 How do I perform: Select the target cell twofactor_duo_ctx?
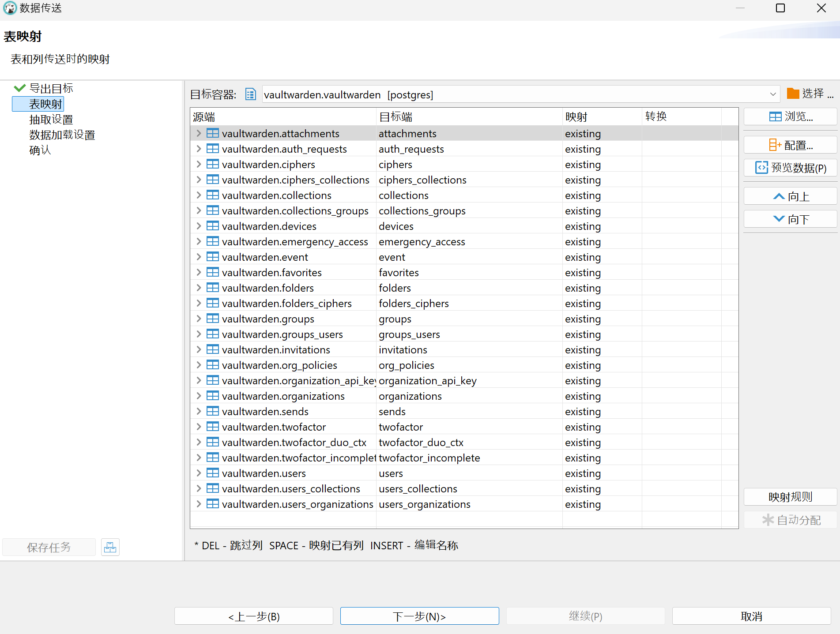[421, 443]
